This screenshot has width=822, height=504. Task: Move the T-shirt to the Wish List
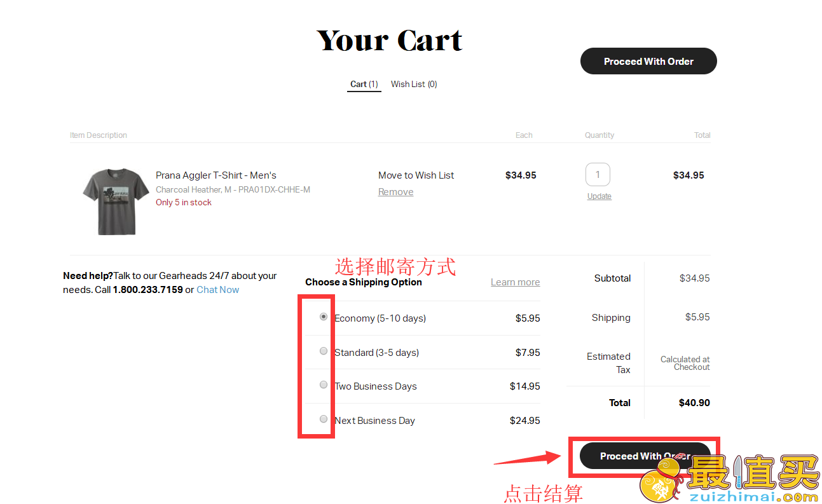[x=416, y=175]
